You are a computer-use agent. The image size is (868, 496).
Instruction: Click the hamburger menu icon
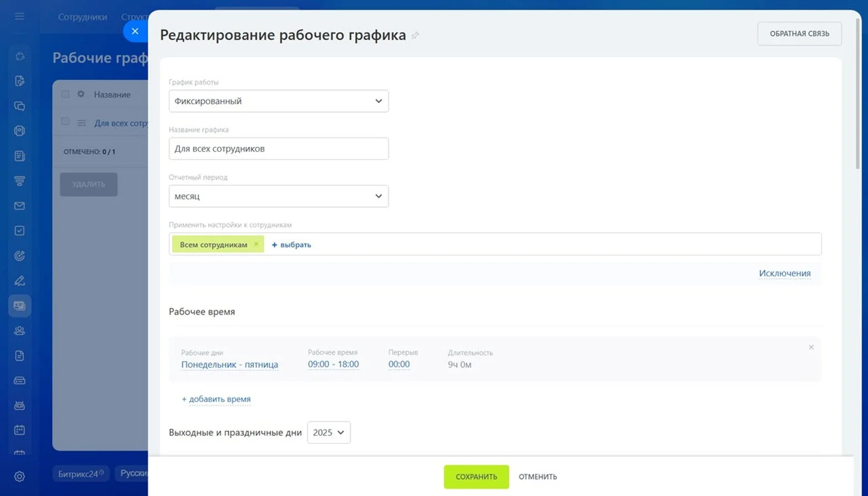(19, 17)
